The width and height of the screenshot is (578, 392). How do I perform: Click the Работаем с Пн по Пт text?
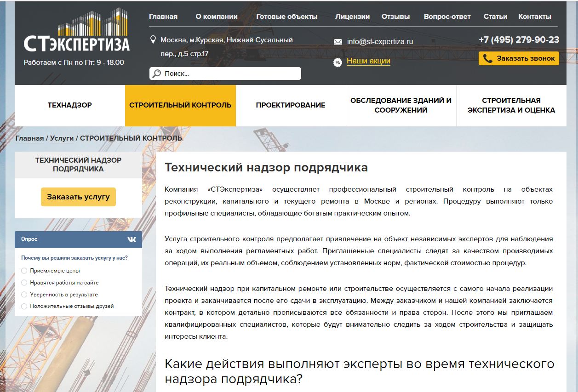[74, 62]
